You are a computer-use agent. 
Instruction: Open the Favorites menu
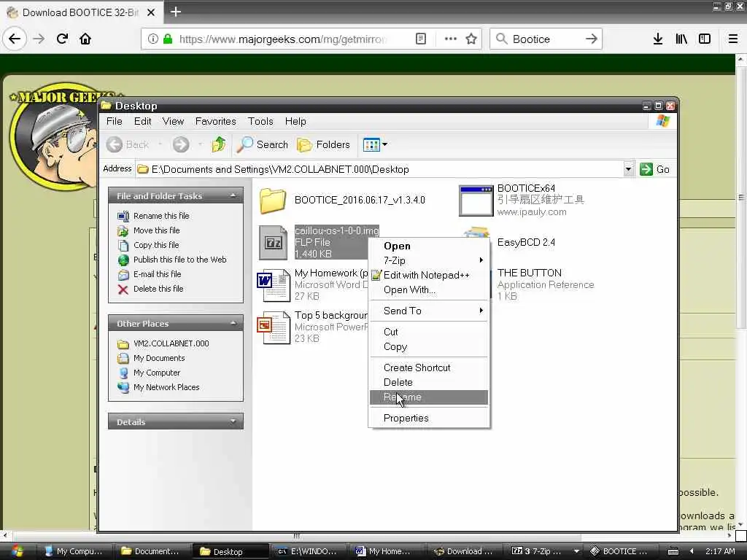(215, 122)
